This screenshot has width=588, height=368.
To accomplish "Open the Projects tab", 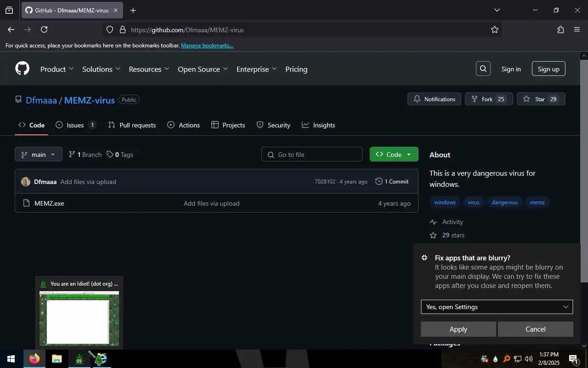I will pyautogui.click(x=228, y=125).
